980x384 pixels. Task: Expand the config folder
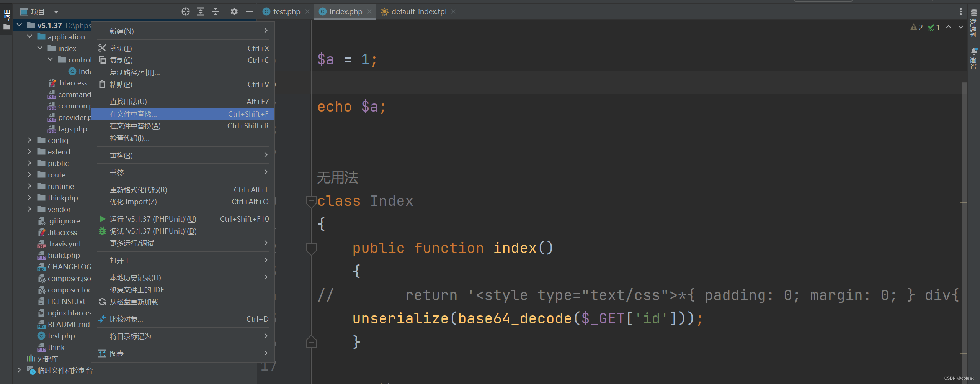click(29, 140)
